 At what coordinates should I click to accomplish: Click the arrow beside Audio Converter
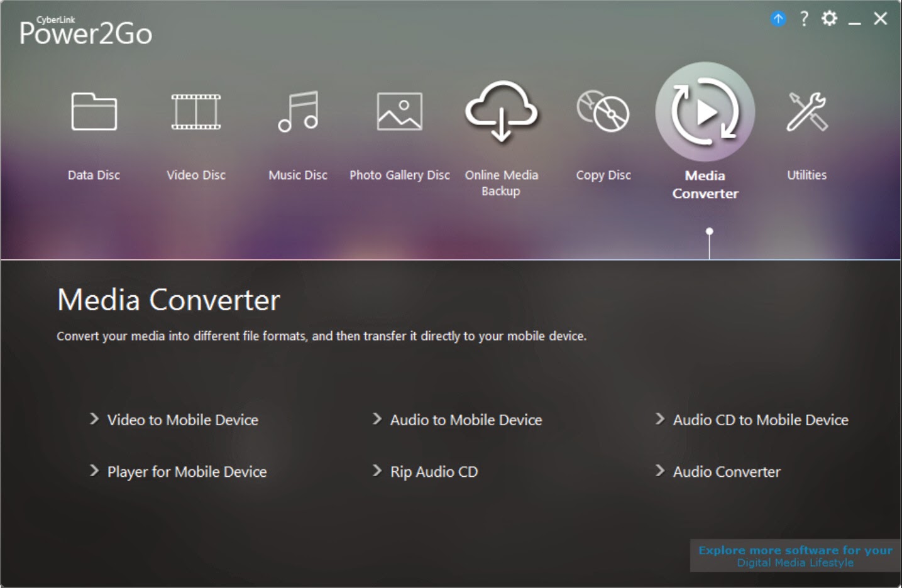pos(660,471)
